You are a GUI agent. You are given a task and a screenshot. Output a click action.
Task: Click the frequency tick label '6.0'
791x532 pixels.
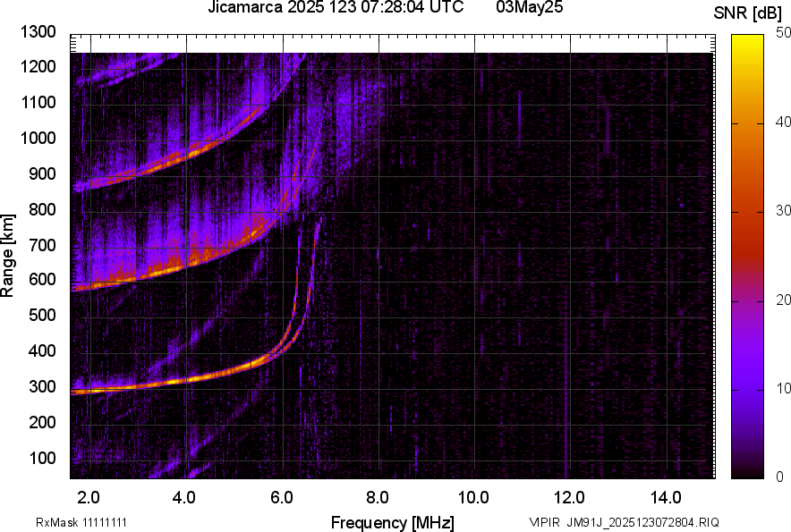click(x=281, y=498)
